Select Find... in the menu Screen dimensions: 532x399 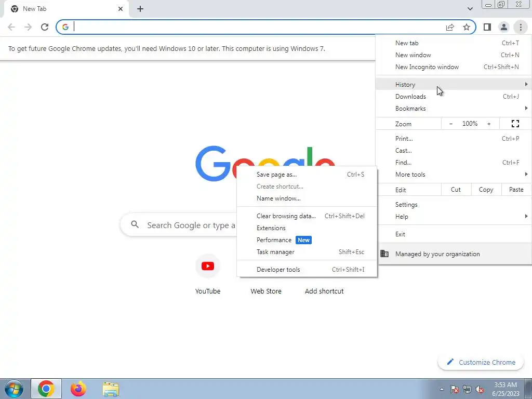[454, 163]
